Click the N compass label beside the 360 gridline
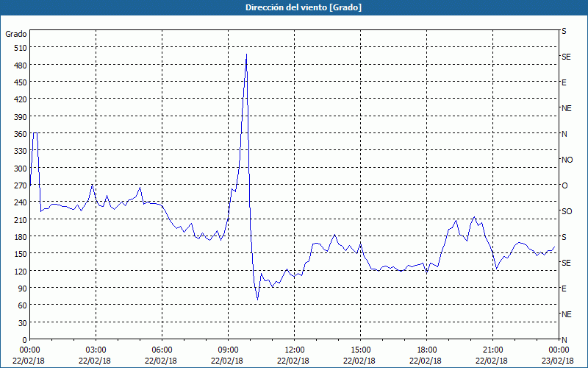This screenshot has height=368, width=588. click(x=564, y=134)
